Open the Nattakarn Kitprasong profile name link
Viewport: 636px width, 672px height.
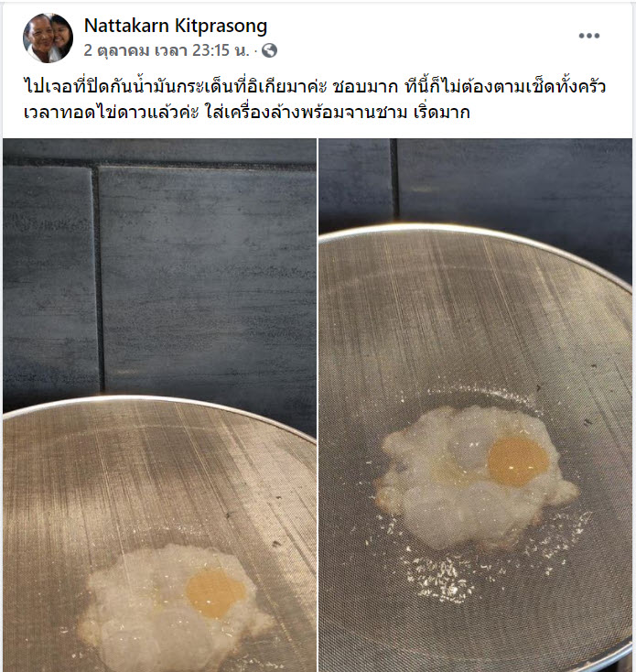[176, 26]
